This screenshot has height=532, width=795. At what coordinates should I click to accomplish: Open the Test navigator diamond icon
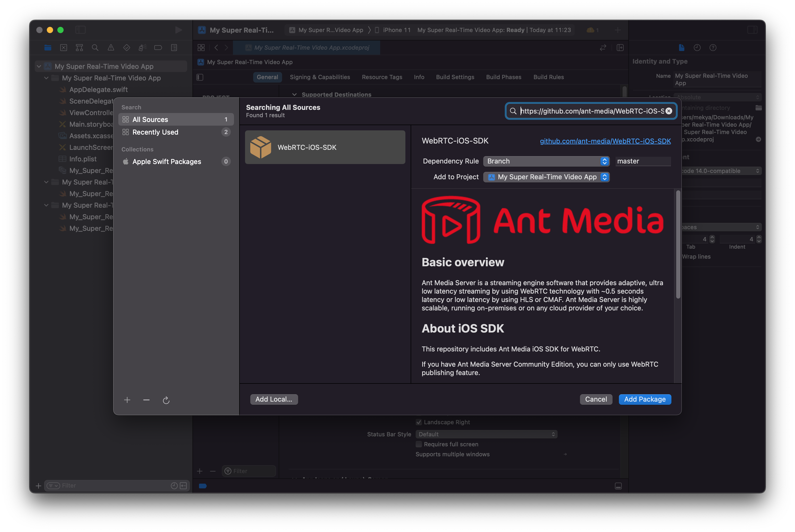tap(126, 48)
